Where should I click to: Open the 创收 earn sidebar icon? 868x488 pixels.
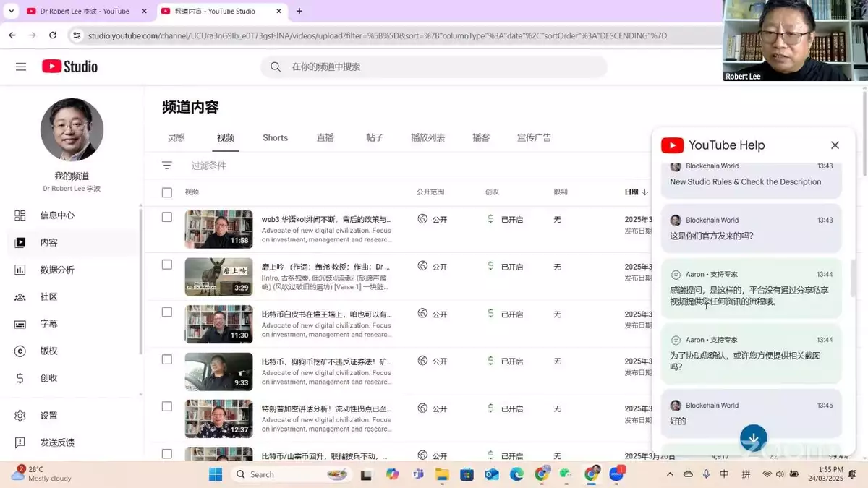(x=20, y=378)
